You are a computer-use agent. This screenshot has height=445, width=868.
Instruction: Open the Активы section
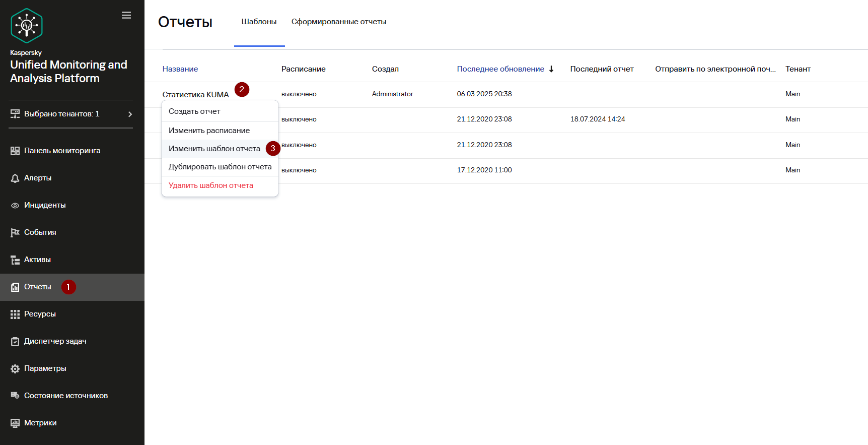coord(37,260)
